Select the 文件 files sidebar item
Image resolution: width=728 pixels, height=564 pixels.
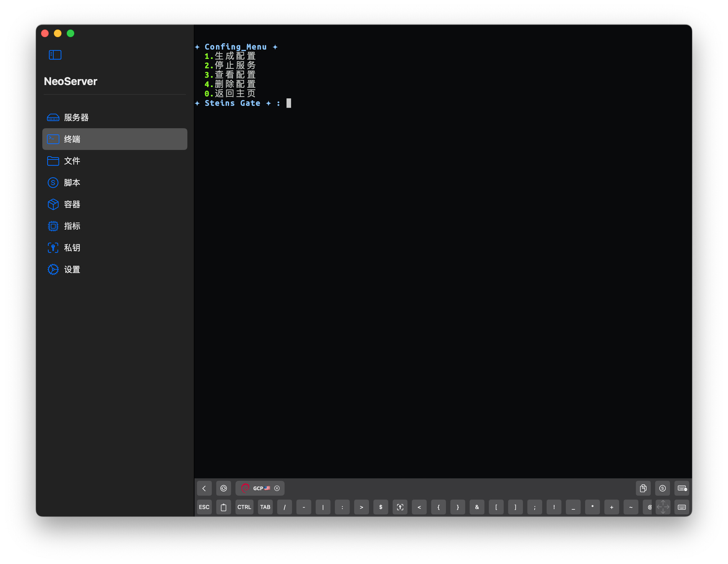coord(72,161)
